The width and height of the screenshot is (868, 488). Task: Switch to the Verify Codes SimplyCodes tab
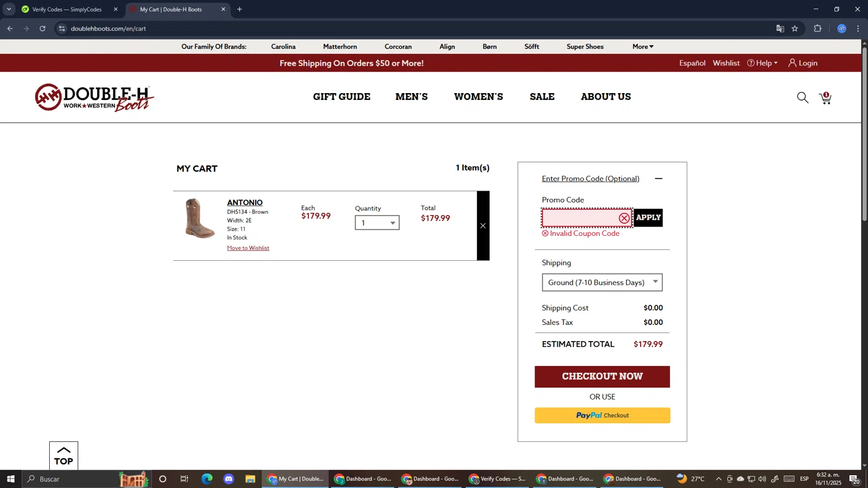tap(67, 9)
